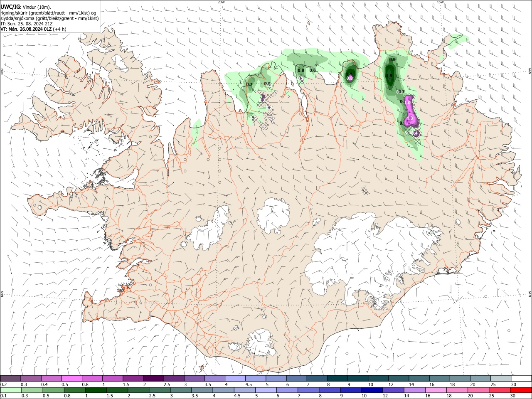Select the light violet 14 swatch, bottom legend row
532x399 pixels.
point(414,390)
